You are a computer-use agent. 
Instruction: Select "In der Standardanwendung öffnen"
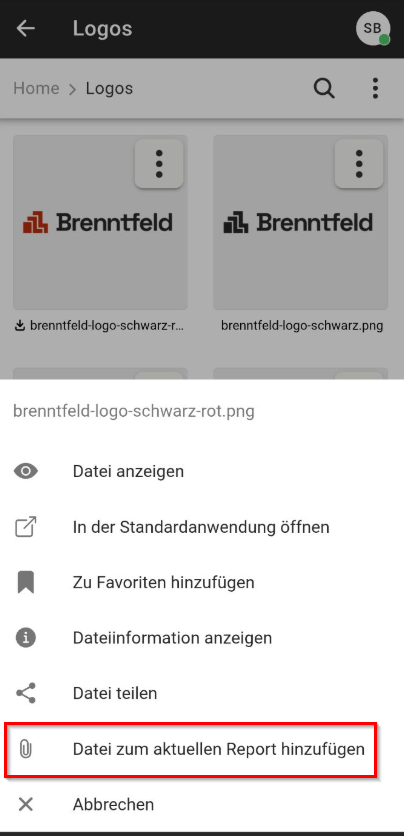(202, 527)
